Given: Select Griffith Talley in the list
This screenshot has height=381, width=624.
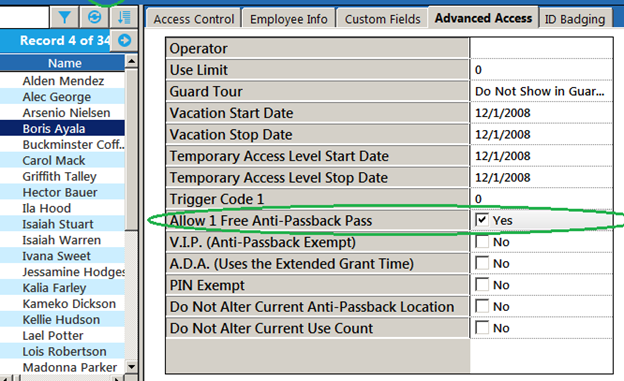Looking at the screenshot, I should 62,176.
